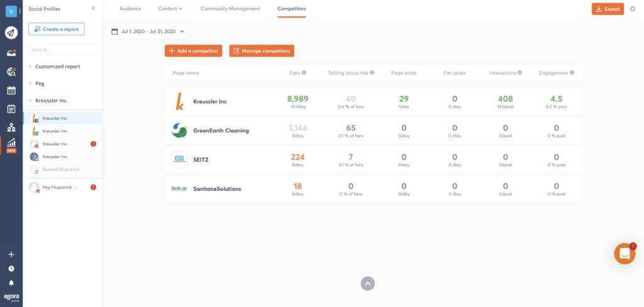Open the Jul 1 - Jul 31, 2020 date picker

pyautogui.click(x=148, y=31)
